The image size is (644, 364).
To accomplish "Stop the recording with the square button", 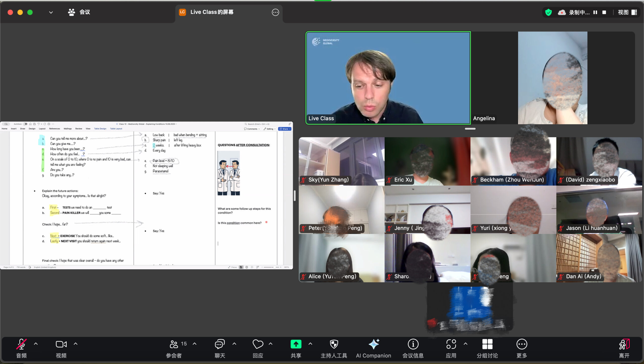I will 604,12.
